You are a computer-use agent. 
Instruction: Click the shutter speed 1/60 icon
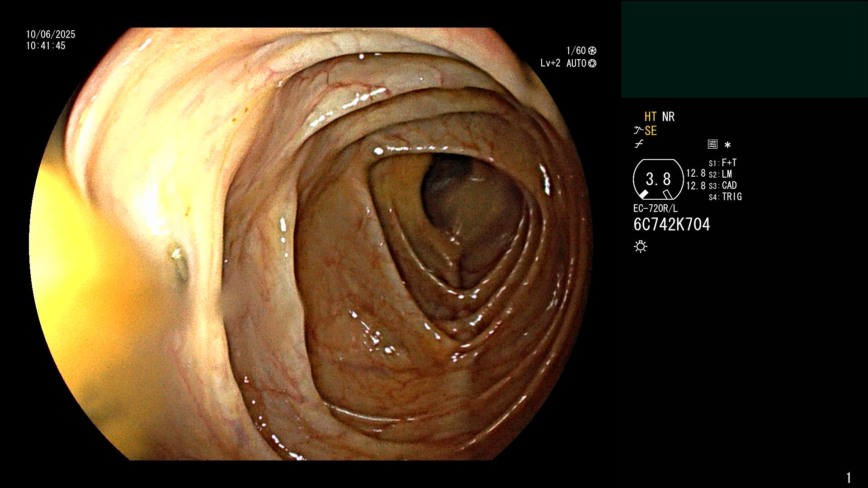click(592, 51)
